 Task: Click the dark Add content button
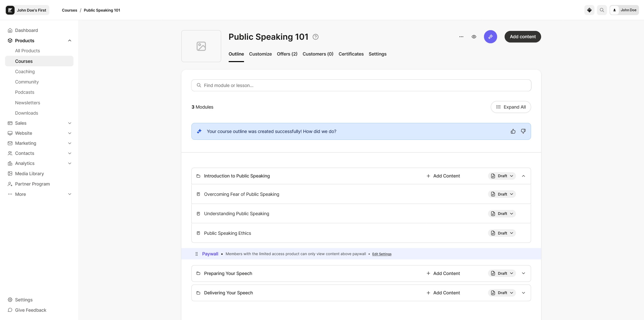(x=523, y=37)
